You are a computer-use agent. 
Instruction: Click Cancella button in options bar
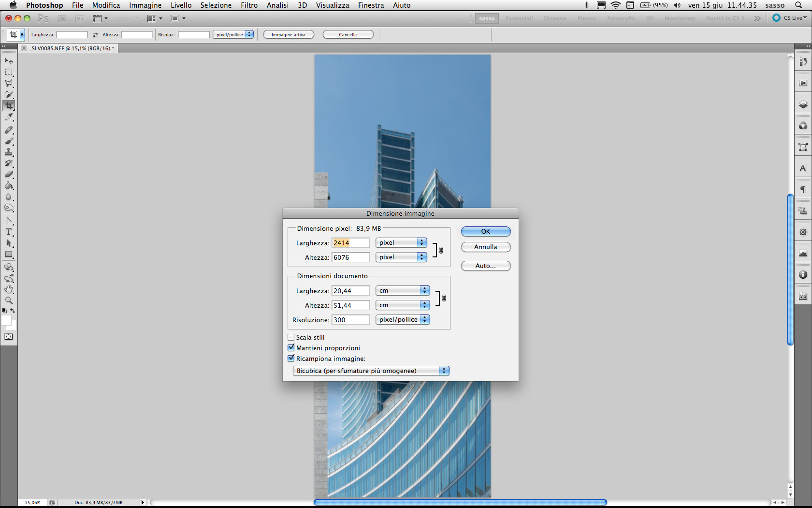(348, 34)
